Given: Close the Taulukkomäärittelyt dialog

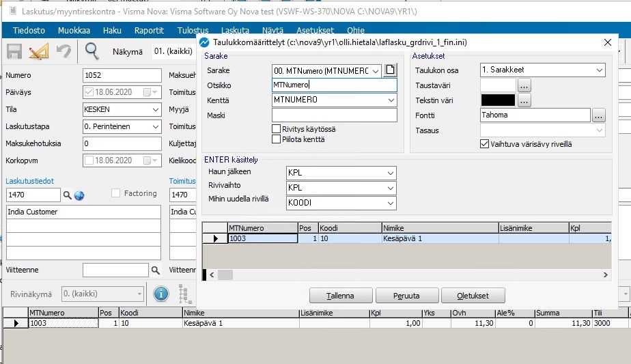Looking at the screenshot, I should 608,42.
